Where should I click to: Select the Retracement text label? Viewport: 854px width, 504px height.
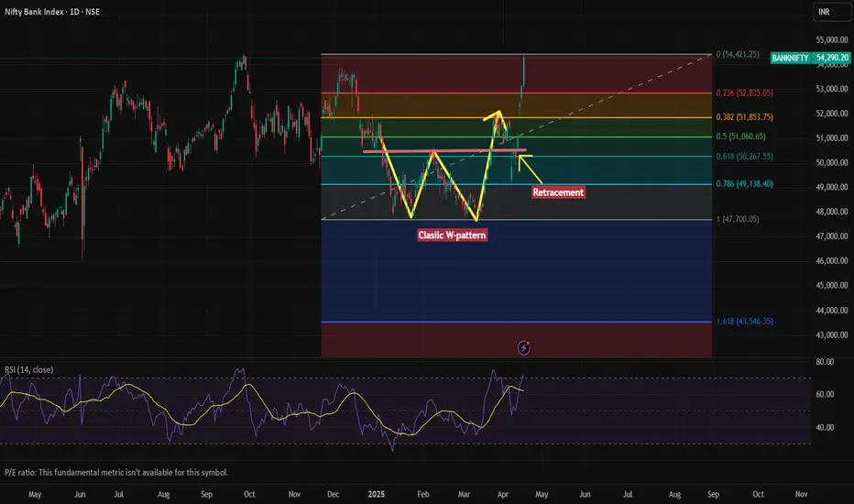coord(558,192)
